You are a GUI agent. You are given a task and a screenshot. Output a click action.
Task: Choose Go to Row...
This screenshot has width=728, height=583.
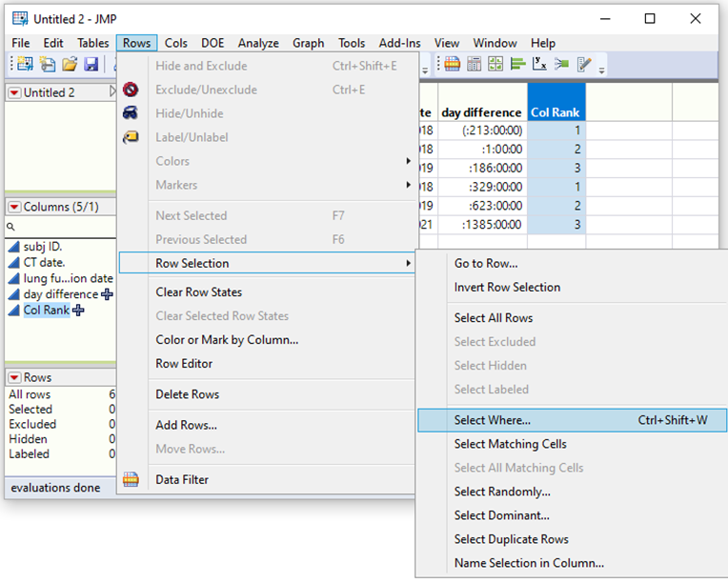(486, 263)
